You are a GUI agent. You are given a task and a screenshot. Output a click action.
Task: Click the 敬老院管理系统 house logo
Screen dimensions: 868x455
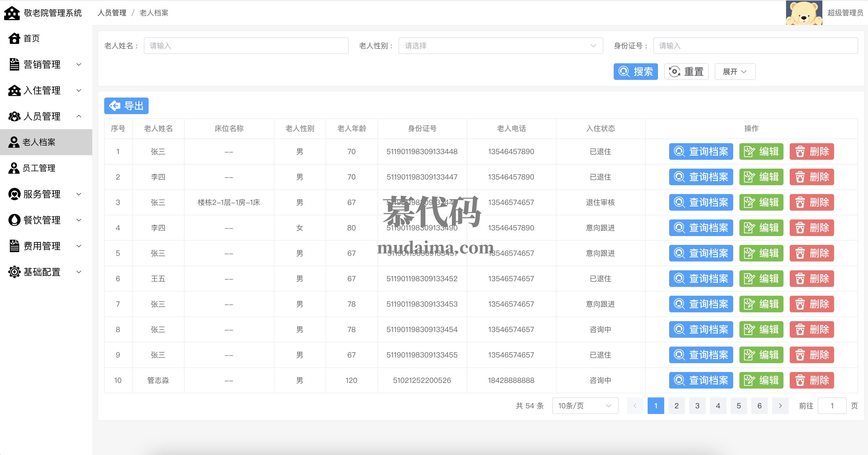click(x=12, y=13)
